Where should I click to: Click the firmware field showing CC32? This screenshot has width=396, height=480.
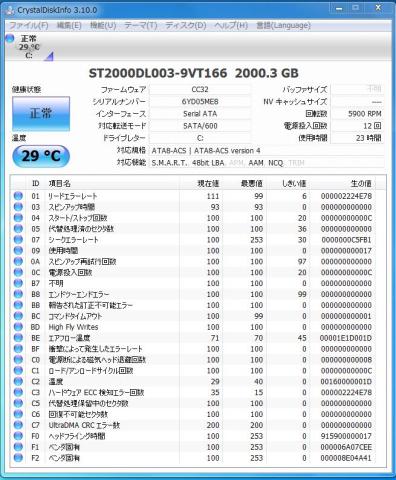click(x=200, y=89)
